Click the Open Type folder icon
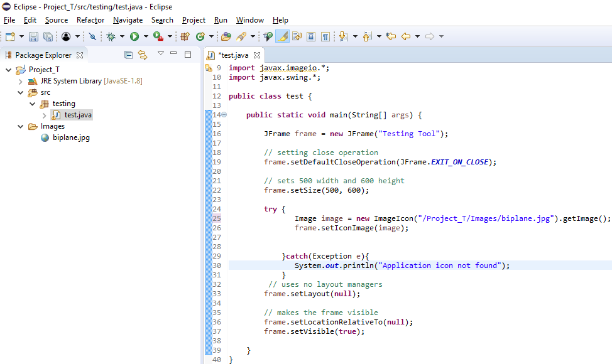 [226, 37]
